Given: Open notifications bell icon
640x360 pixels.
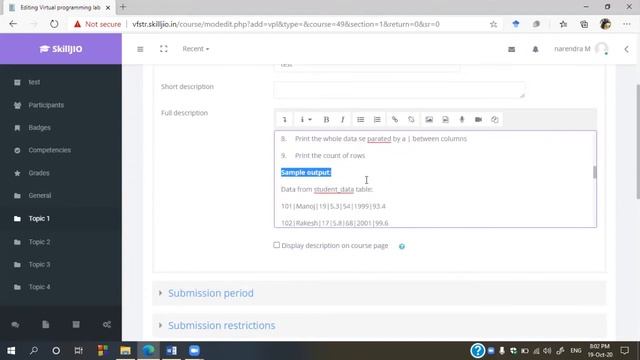Looking at the screenshot, I should tap(535, 49).
